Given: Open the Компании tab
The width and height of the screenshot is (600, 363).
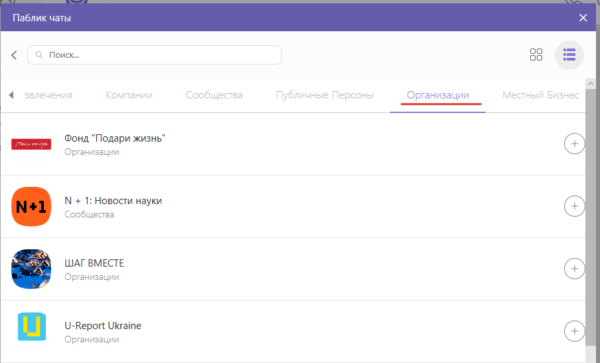Looking at the screenshot, I should coord(129,95).
